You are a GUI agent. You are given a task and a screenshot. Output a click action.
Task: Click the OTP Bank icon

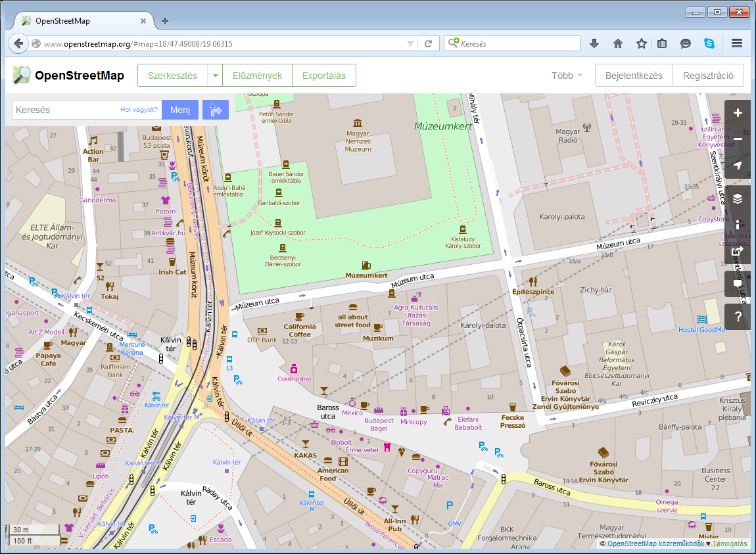pos(262,331)
